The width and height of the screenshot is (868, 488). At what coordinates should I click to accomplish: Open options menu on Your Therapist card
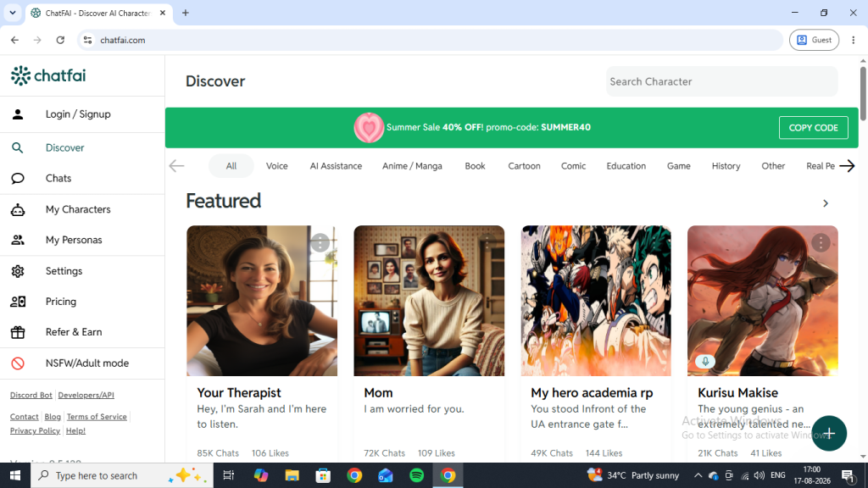tap(320, 242)
